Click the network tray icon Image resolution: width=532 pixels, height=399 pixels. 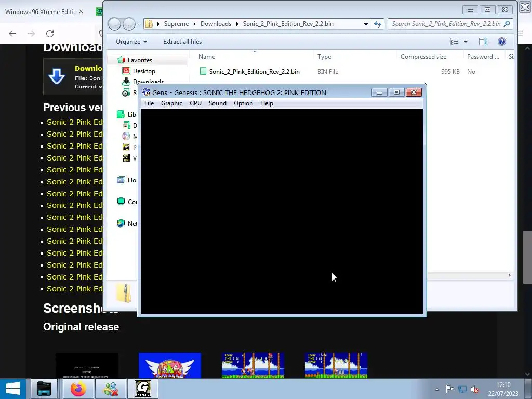point(462,389)
